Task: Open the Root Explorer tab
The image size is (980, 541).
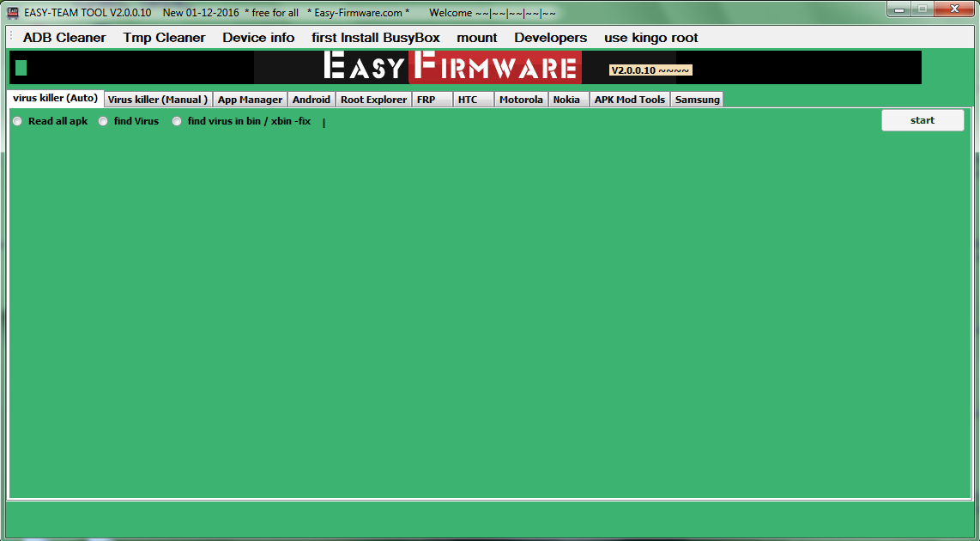Action: [374, 100]
